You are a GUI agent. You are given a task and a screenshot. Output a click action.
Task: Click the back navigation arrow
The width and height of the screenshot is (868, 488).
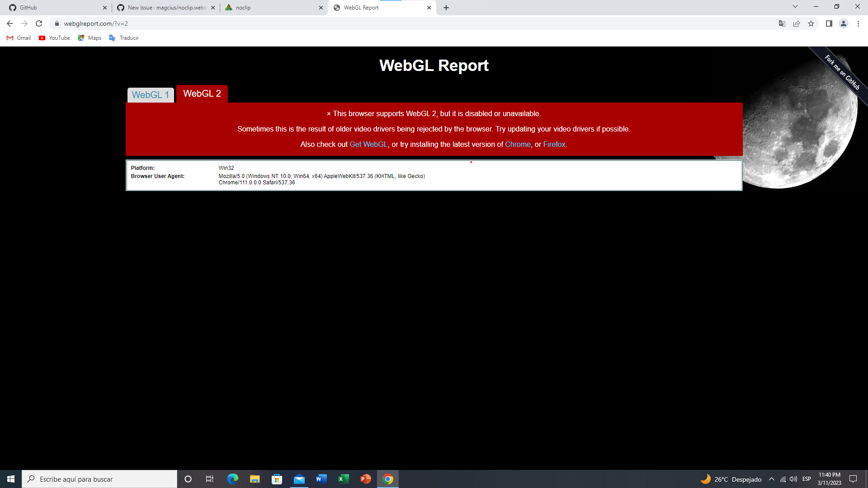pyautogui.click(x=9, y=23)
